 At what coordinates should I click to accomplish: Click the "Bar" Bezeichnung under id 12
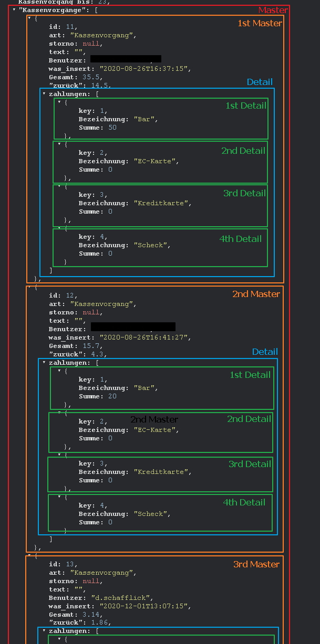coord(144,388)
